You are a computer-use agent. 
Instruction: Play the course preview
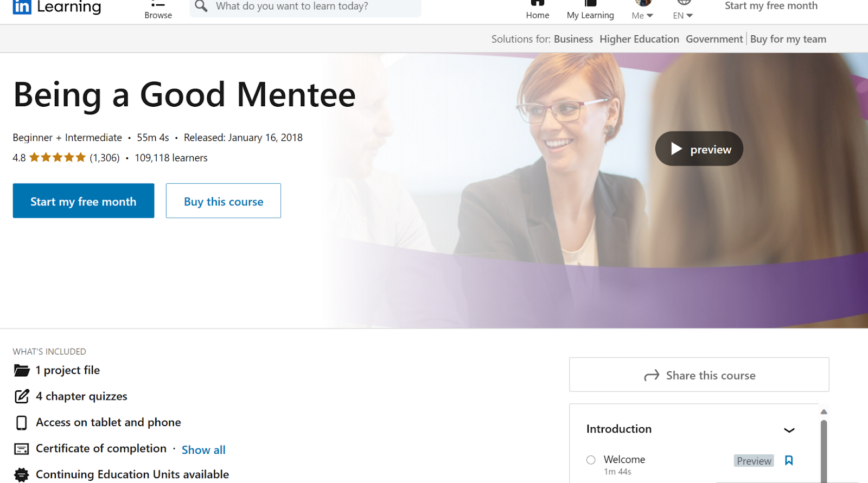(699, 148)
